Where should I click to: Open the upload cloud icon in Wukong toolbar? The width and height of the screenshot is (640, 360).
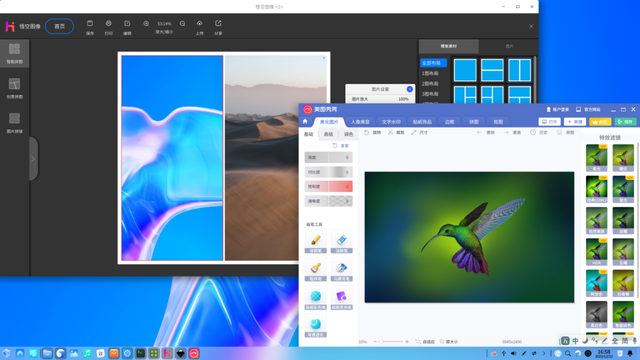tap(200, 27)
